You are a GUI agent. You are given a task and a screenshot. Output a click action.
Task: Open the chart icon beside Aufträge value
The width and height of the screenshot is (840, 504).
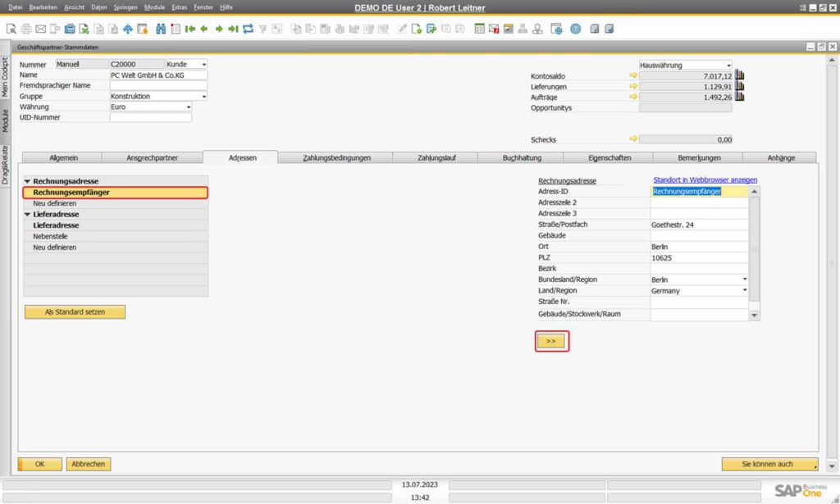(740, 97)
